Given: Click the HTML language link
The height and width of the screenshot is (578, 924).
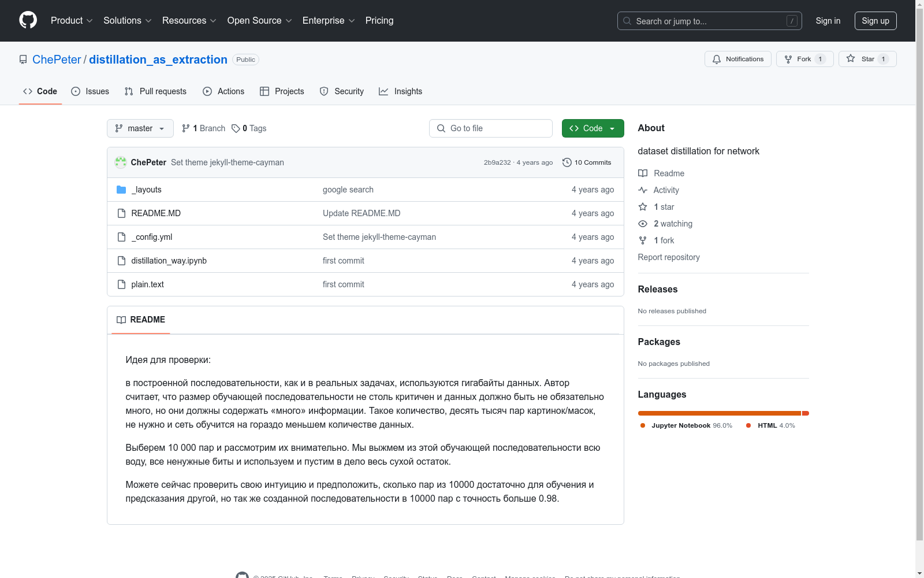Looking at the screenshot, I should (771, 425).
